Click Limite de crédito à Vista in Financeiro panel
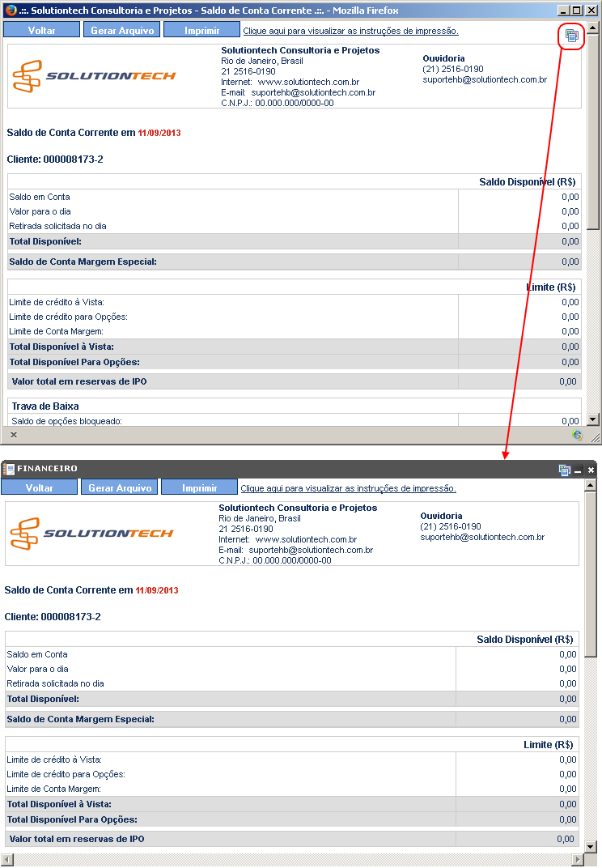602x868 pixels. tap(54, 759)
